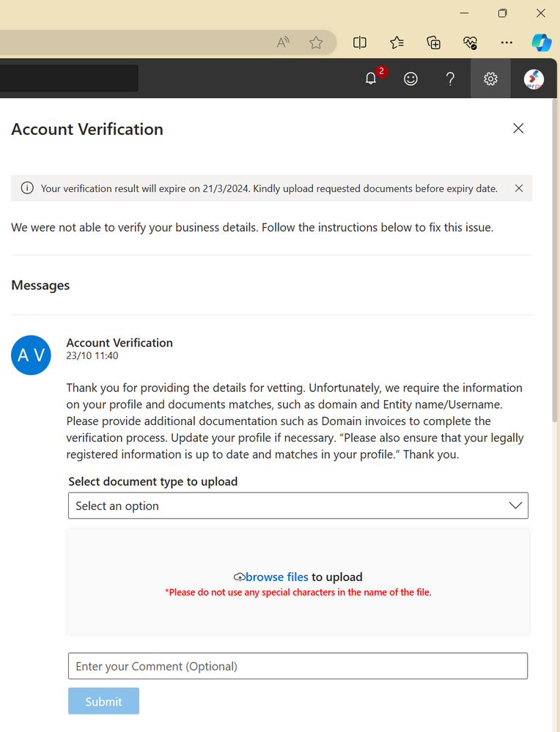
Task: Click the Read aloud icon
Action: pos(283,43)
